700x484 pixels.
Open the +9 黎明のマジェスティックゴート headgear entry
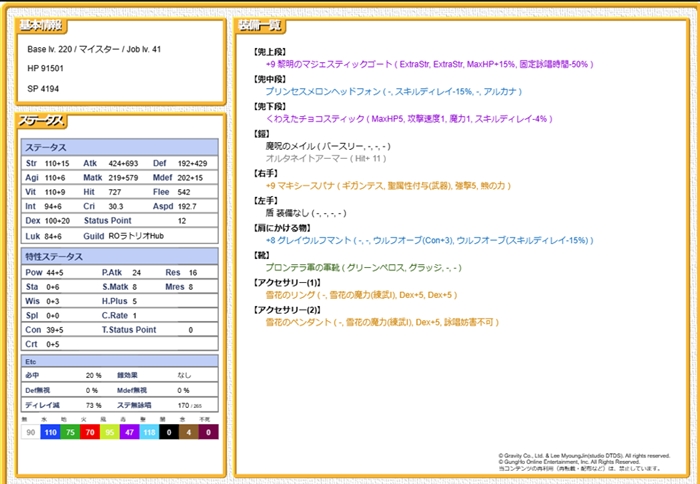click(x=329, y=63)
